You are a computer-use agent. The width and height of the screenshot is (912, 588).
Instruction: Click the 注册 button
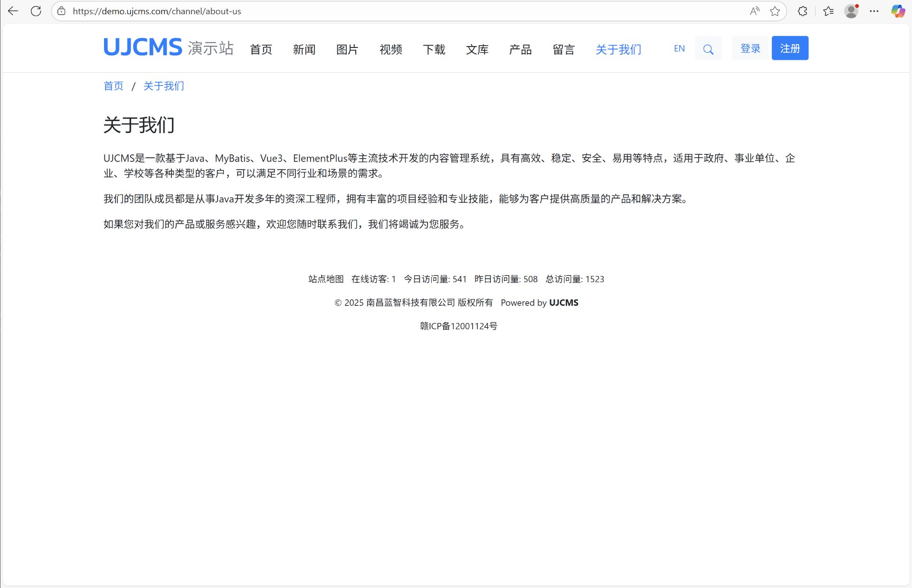click(x=790, y=48)
